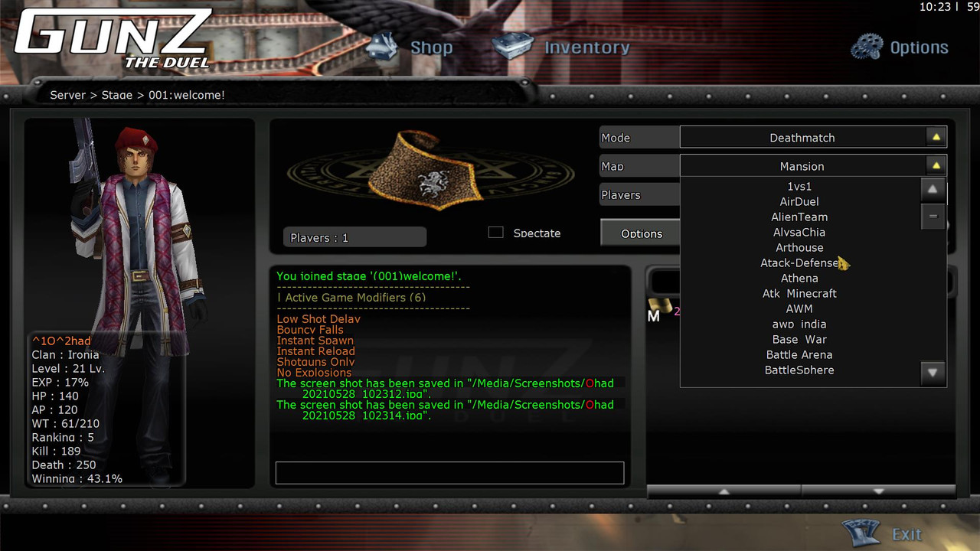Select Battle Arena from the map list
This screenshot has height=551, width=980.
tap(799, 354)
